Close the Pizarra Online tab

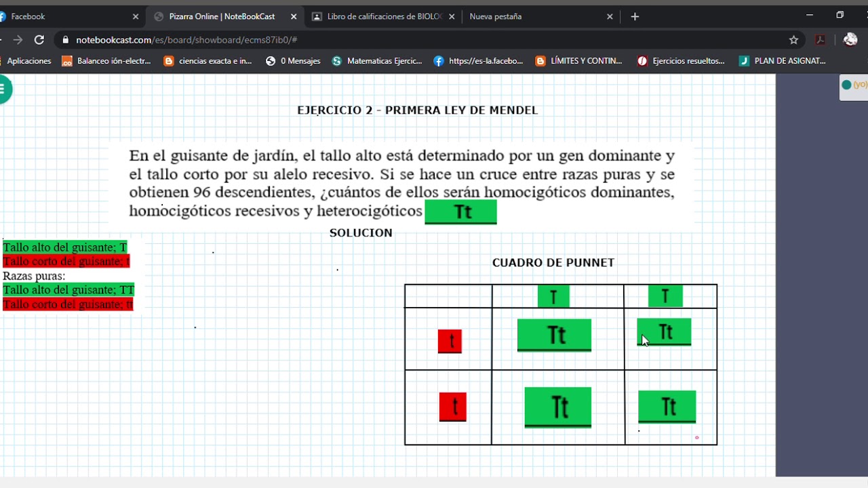coord(294,16)
